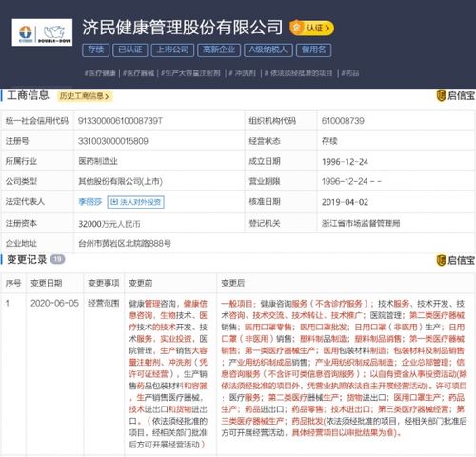Image resolution: width=476 pixels, height=457 pixels.
Task: Select organization code 610008739
Action: tap(343, 121)
